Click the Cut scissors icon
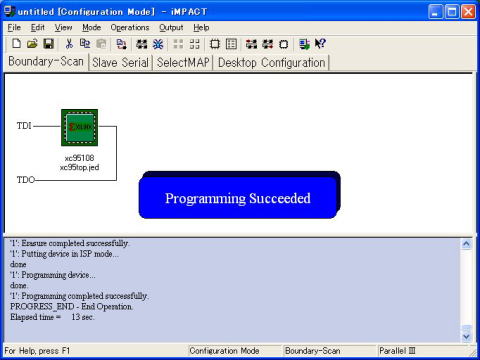 pos(69,44)
